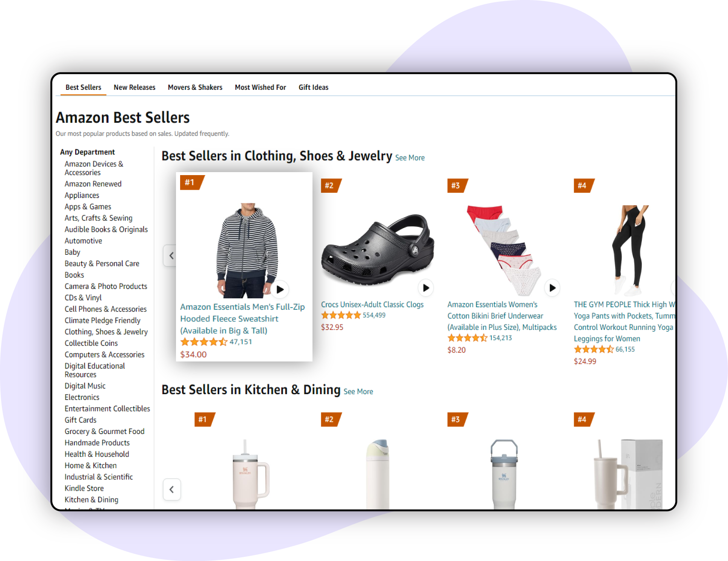
Task: Click the video play icon on underwear listing
Action: 551,288
